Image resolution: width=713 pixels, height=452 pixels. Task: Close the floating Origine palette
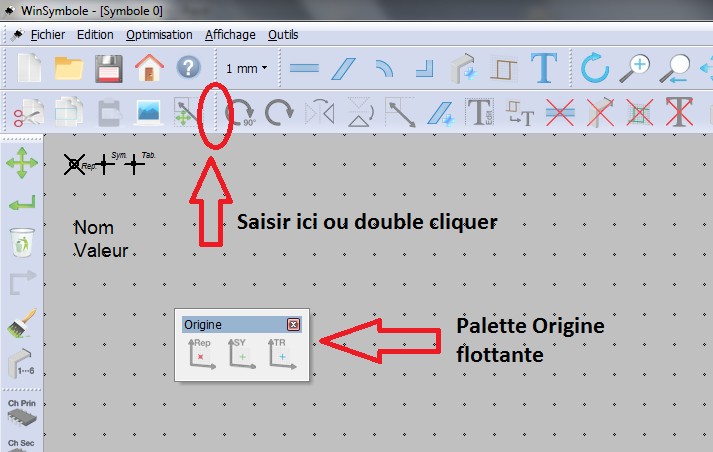tap(293, 325)
